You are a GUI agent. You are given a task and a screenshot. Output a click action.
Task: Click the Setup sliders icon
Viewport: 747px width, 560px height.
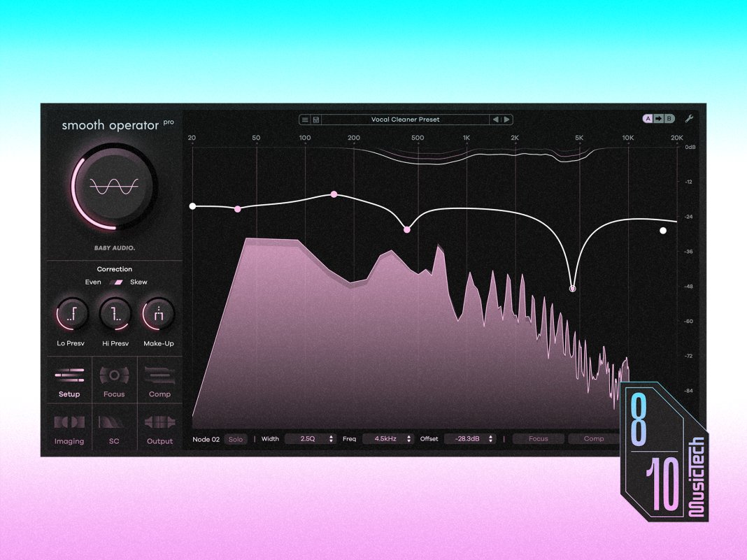tap(69, 375)
